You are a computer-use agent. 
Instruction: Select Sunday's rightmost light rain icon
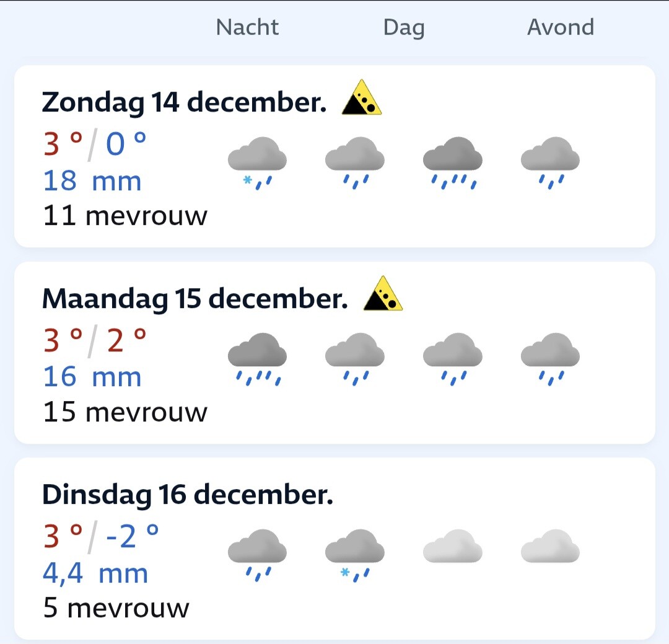click(x=550, y=162)
